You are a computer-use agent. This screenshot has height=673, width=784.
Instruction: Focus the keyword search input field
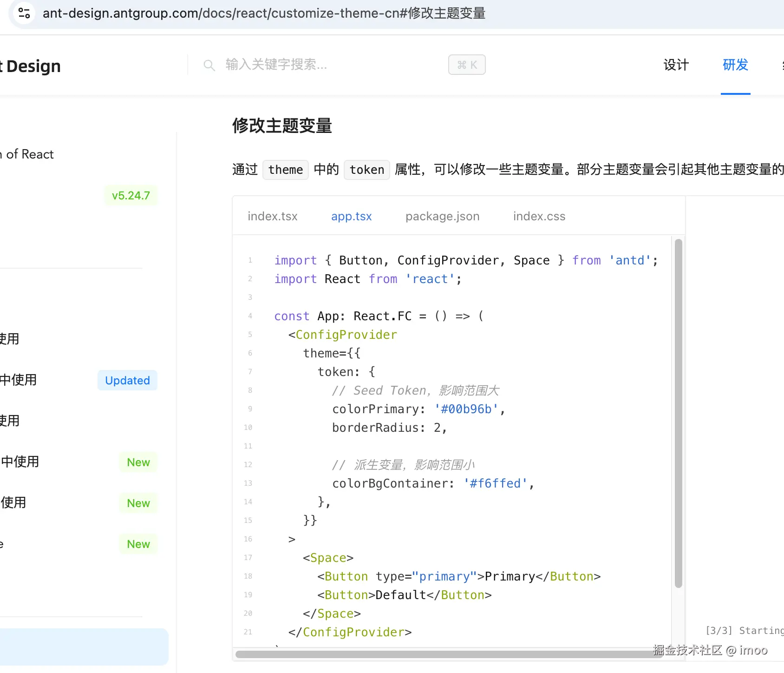(325, 65)
